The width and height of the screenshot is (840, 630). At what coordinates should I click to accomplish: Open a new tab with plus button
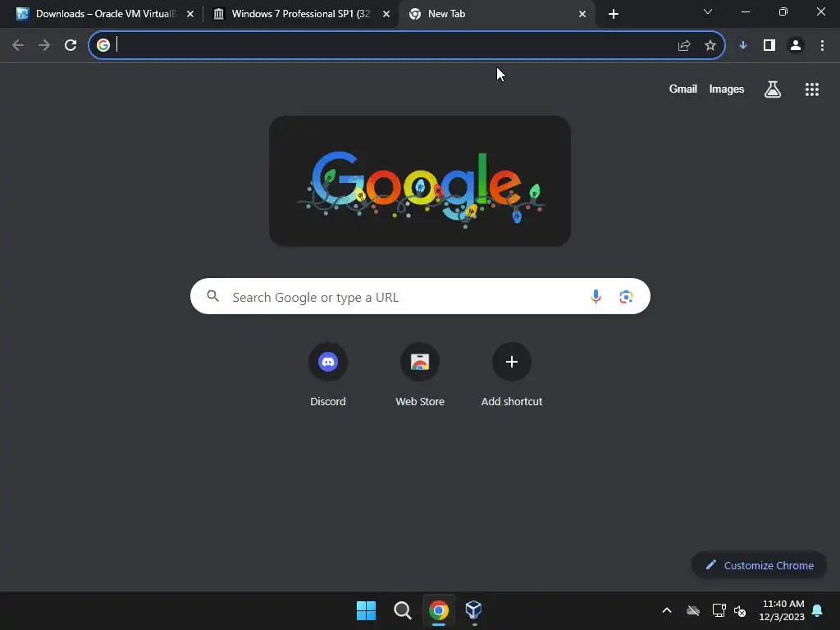click(614, 14)
